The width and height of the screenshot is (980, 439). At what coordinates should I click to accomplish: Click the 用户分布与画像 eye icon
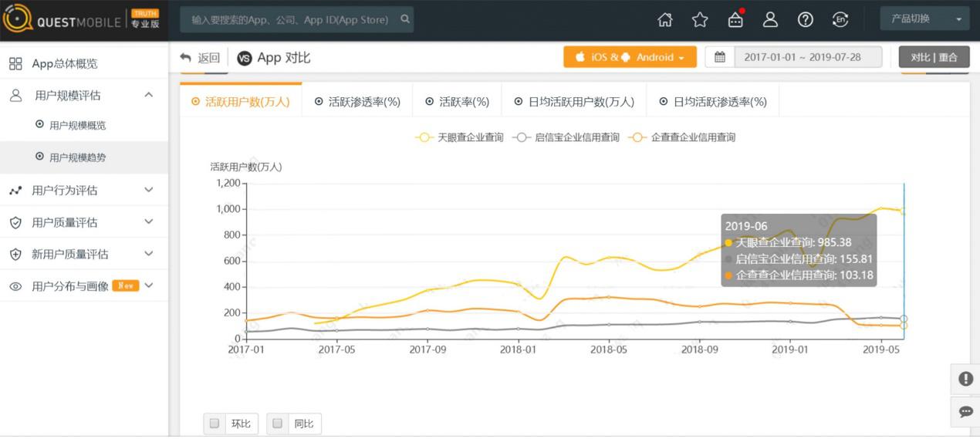(x=15, y=286)
